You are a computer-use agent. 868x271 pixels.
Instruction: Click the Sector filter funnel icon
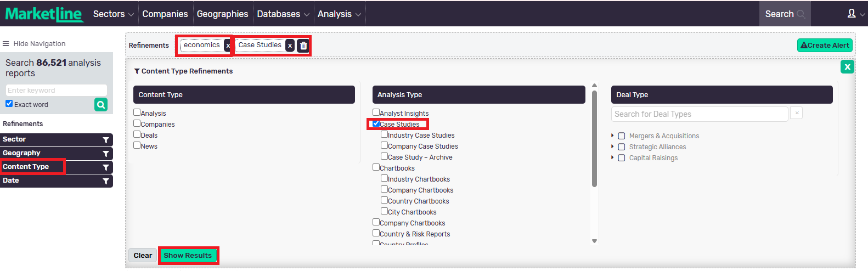click(106, 140)
